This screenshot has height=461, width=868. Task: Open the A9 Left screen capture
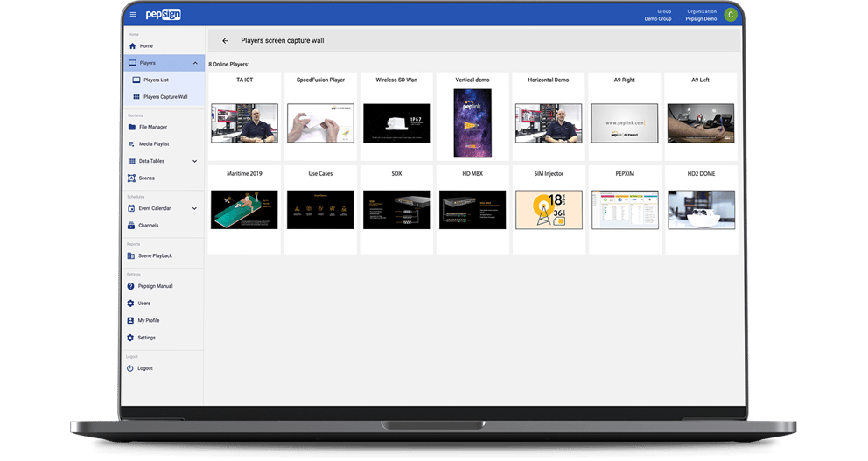point(701,122)
